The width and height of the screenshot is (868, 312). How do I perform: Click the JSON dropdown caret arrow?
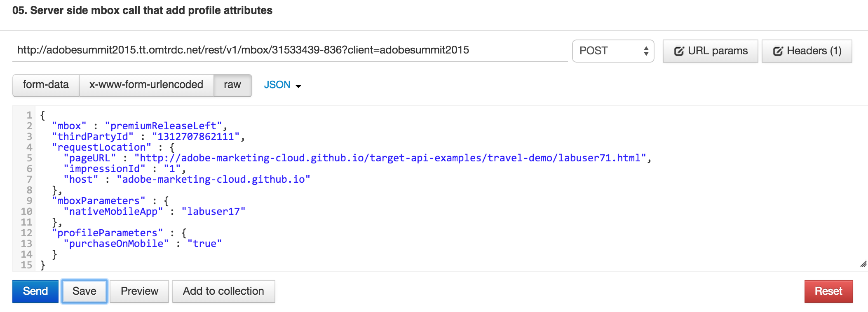pos(299,86)
